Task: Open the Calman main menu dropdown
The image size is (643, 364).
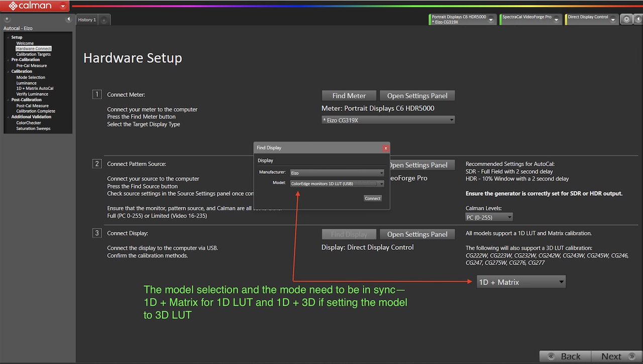Action: coord(63,6)
